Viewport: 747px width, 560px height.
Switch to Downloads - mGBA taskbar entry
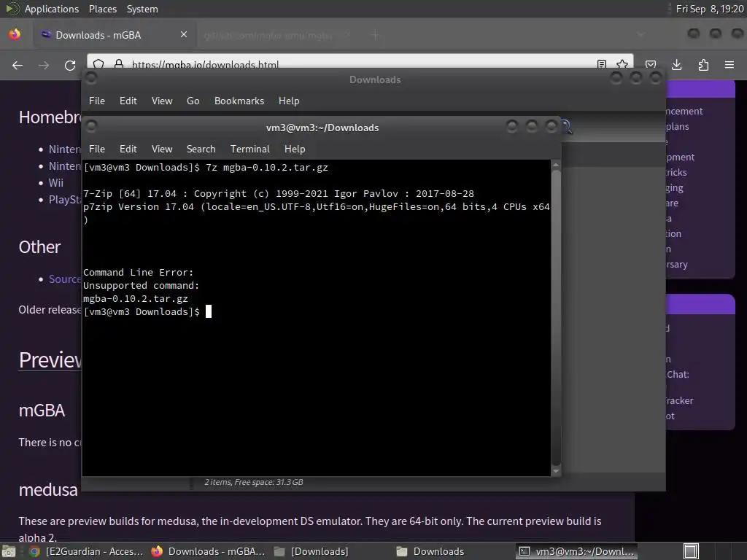(x=208, y=551)
